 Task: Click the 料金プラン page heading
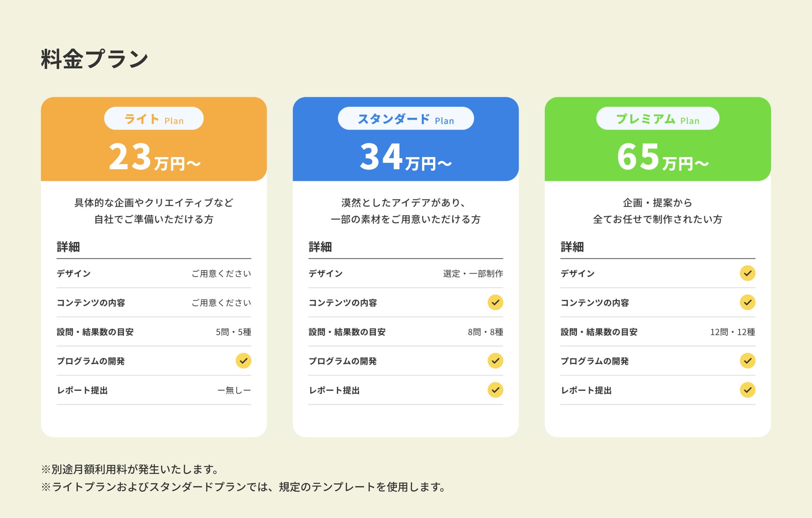click(95, 59)
